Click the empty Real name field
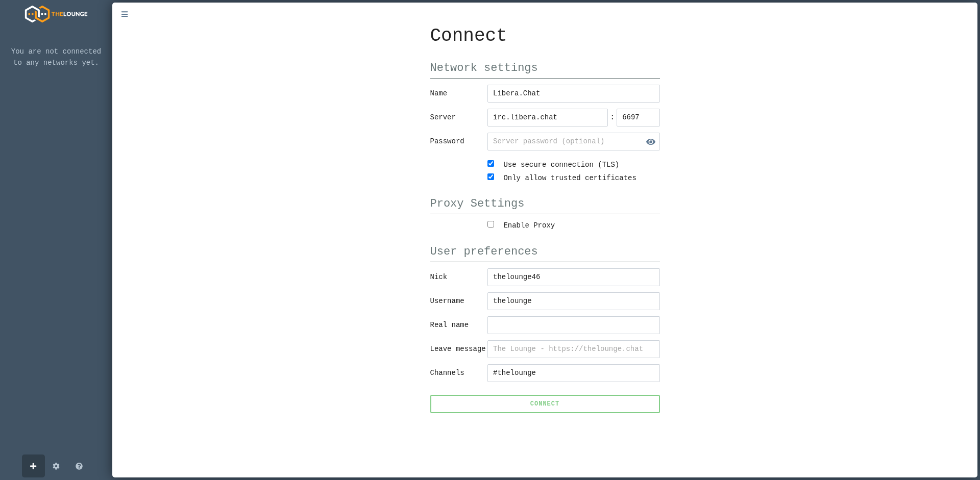Image resolution: width=980 pixels, height=480 pixels. (x=573, y=325)
